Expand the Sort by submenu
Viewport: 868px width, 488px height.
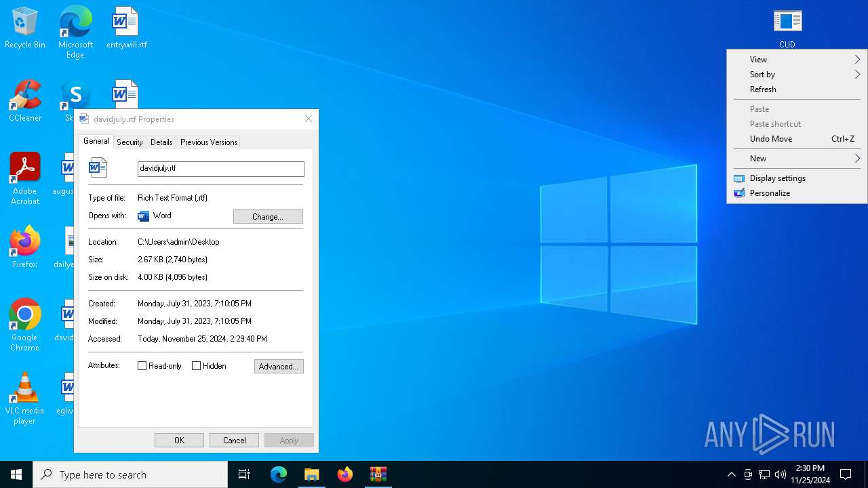(797, 75)
